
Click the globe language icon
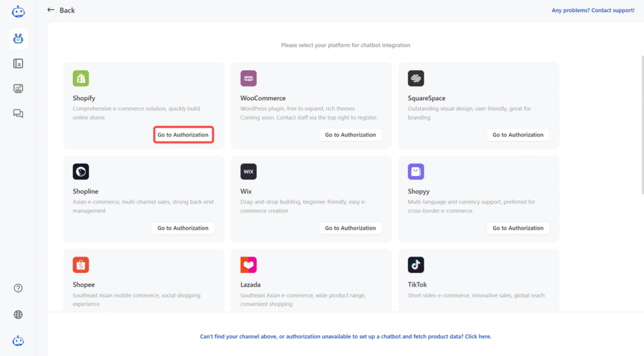pyautogui.click(x=18, y=314)
